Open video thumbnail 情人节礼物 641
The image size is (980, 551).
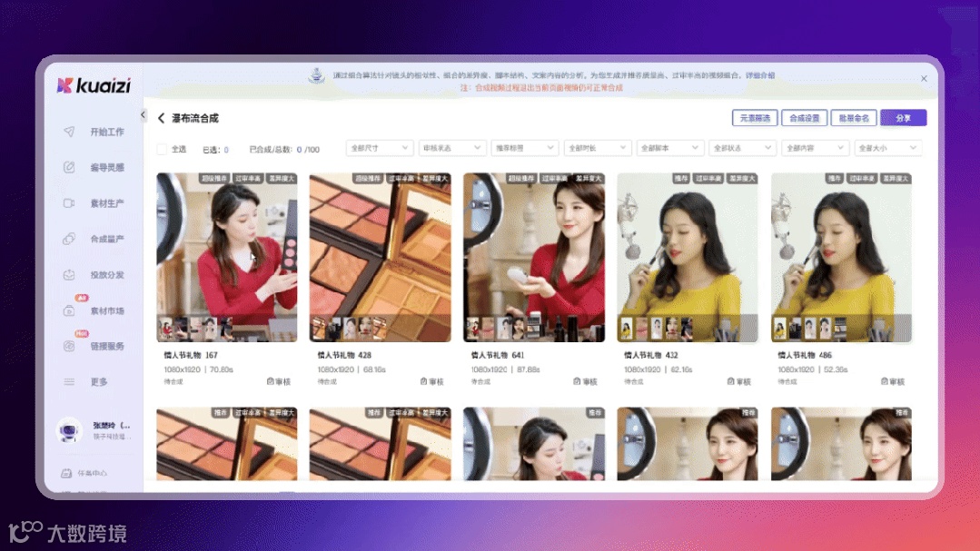tap(534, 258)
